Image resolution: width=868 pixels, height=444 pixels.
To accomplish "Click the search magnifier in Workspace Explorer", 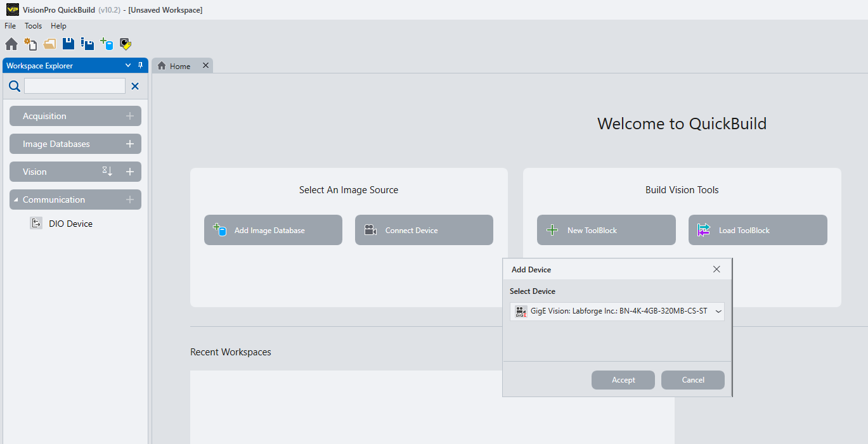I will [x=15, y=86].
